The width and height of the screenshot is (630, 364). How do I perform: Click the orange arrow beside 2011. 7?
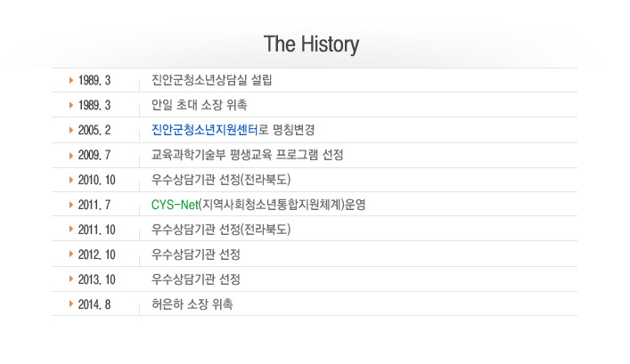click(x=71, y=205)
